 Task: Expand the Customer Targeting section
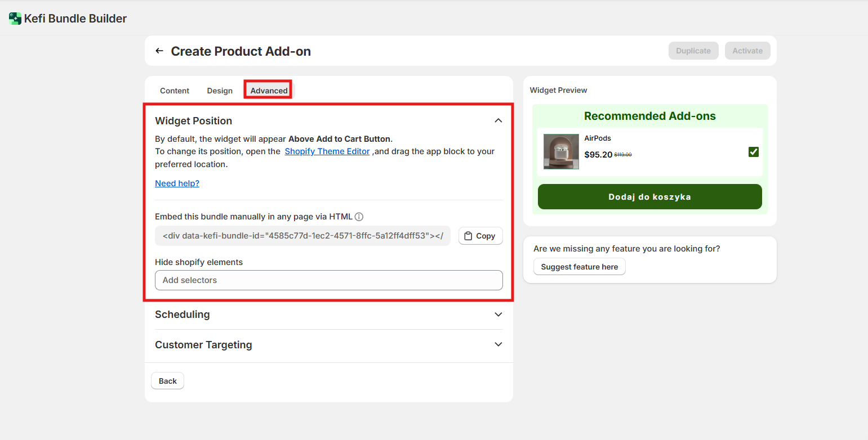(498, 344)
